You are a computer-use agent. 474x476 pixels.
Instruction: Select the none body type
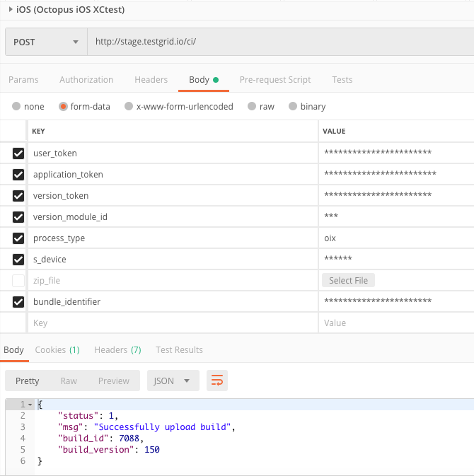pos(16,106)
